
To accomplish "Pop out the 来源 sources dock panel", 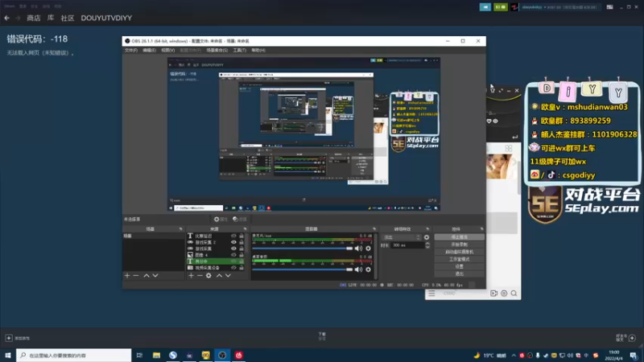I will coord(246,229).
